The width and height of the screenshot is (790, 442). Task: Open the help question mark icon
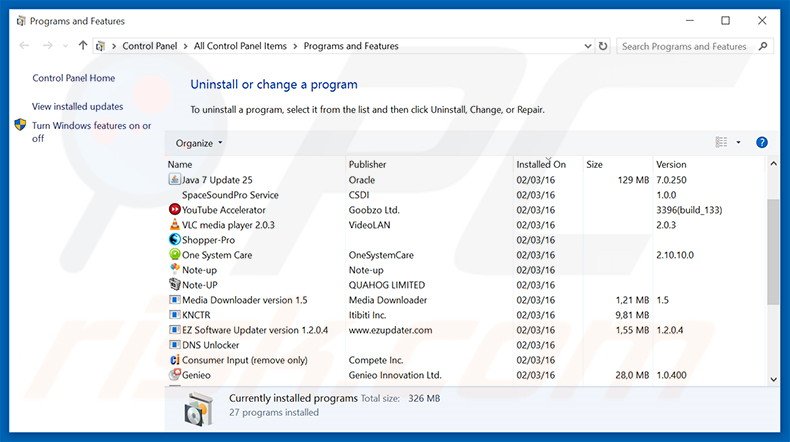point(761,143)
